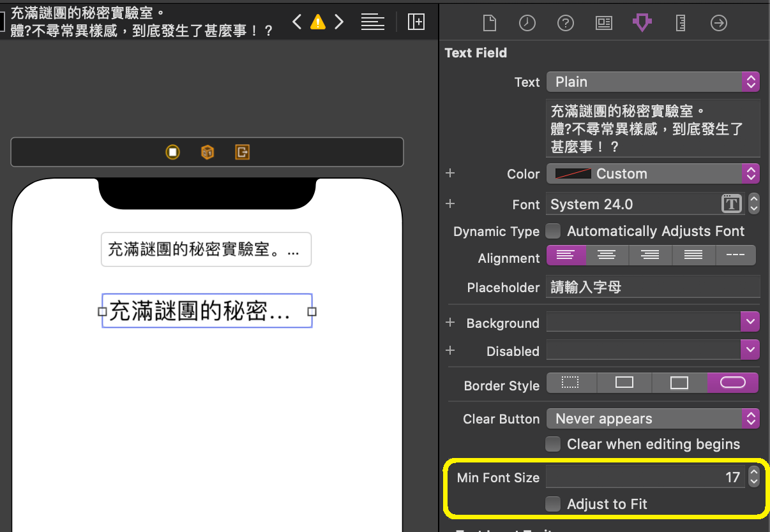The height and width of the screenshot is (532, 770).
Task: Open the Size inspector tab
Action: coord(681,23)
